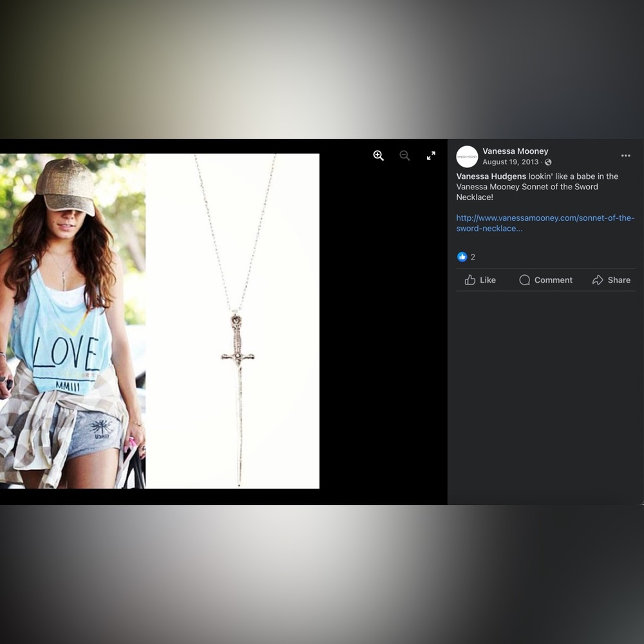Zoom in on the photo
Screen dimensions: 644x644
click(x=378, y=156)
